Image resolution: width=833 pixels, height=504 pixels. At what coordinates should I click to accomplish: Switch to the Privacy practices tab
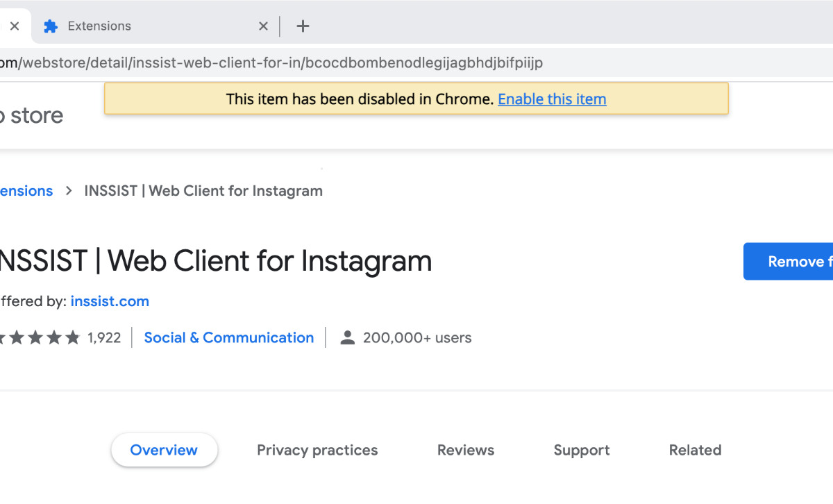317,450
